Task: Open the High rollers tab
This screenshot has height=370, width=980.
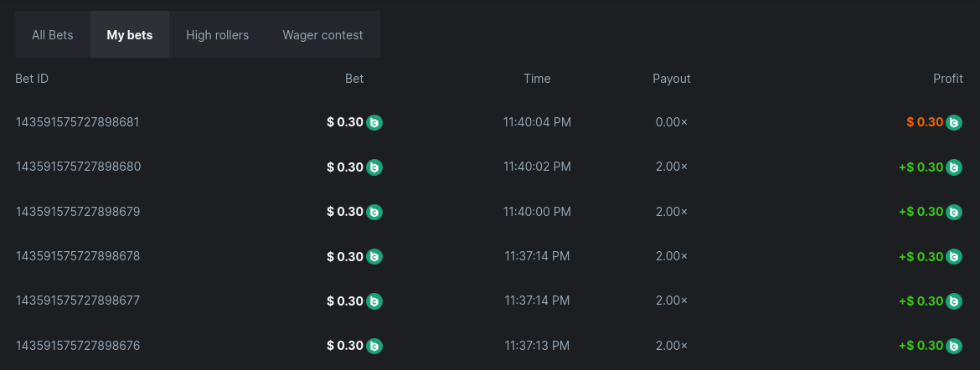Action: coord(217,35)
